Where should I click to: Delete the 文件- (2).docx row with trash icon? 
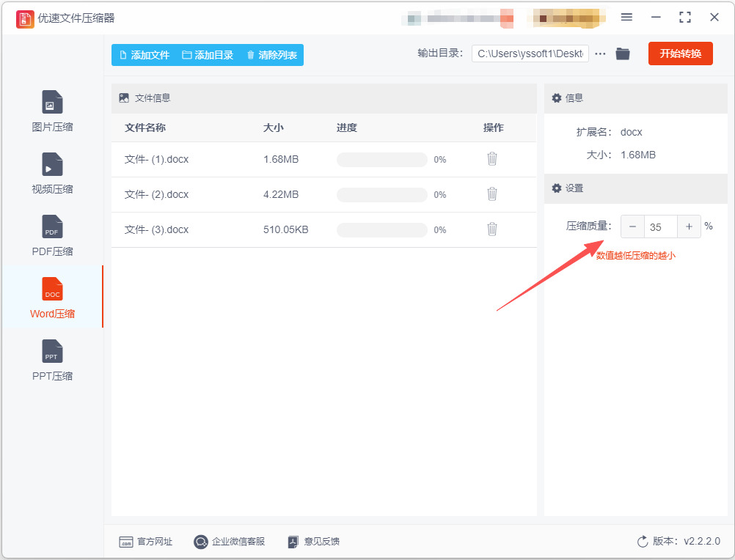[x=491, y=194]
